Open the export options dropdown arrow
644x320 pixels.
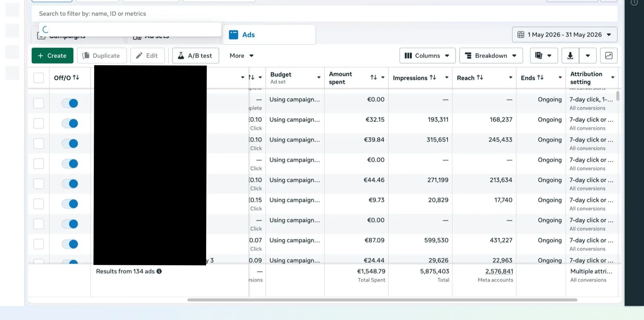tap(588, 56)
